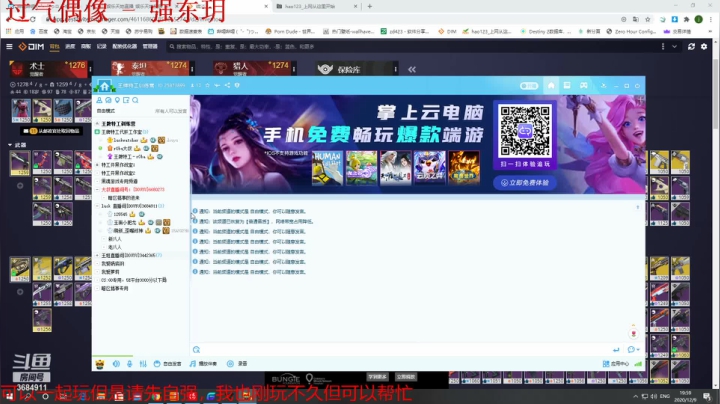This screenshot has width=720, height=404.
Task: Go to the voice chat home icon
Action: [x=105, y=85]
